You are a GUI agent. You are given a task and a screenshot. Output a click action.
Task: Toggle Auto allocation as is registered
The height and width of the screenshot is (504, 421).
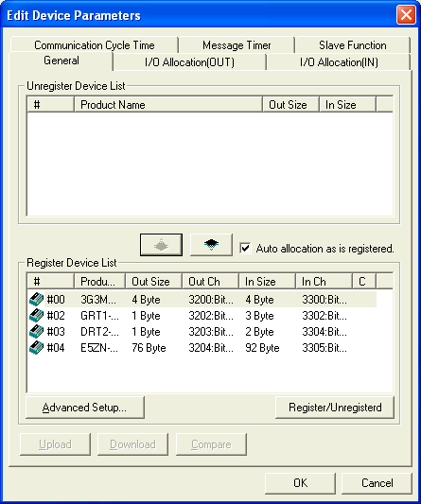245,248
